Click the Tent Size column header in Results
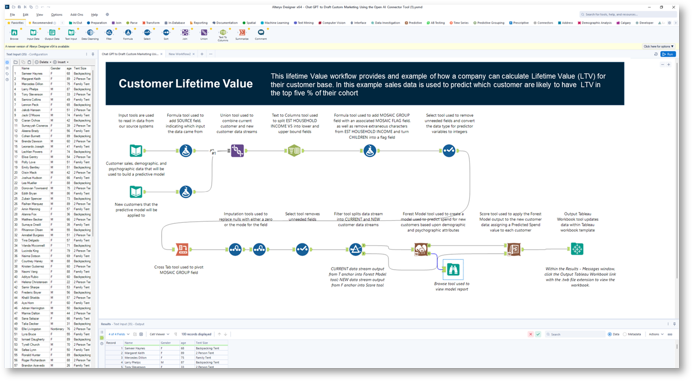692x381 pixels. 211,343
